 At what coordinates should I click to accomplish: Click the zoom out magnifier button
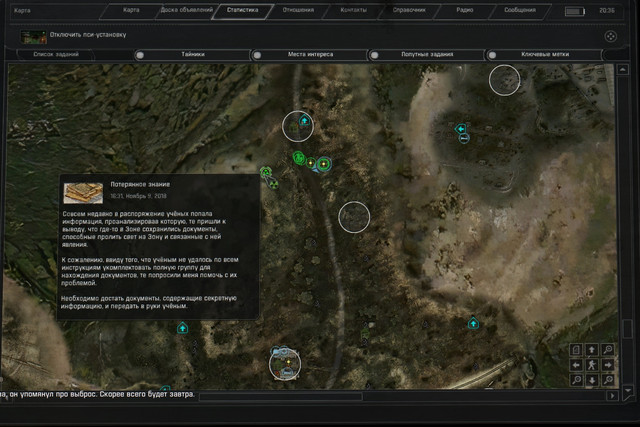[607, 349]
